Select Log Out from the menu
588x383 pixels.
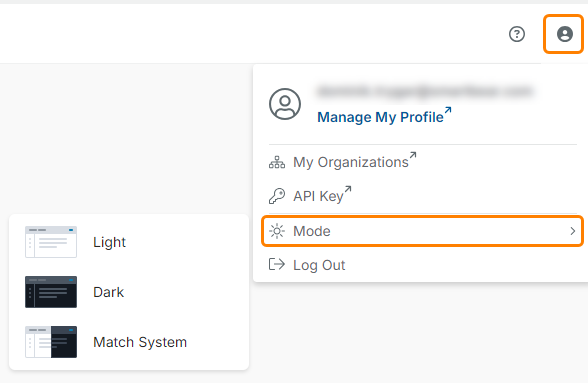(x=319, y=265)
